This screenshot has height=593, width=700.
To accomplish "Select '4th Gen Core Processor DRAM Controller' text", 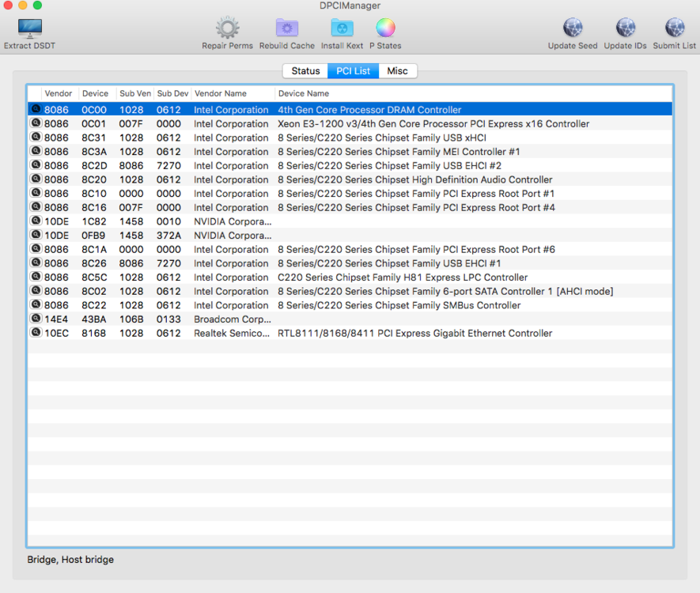I will (x=369, y=110).
